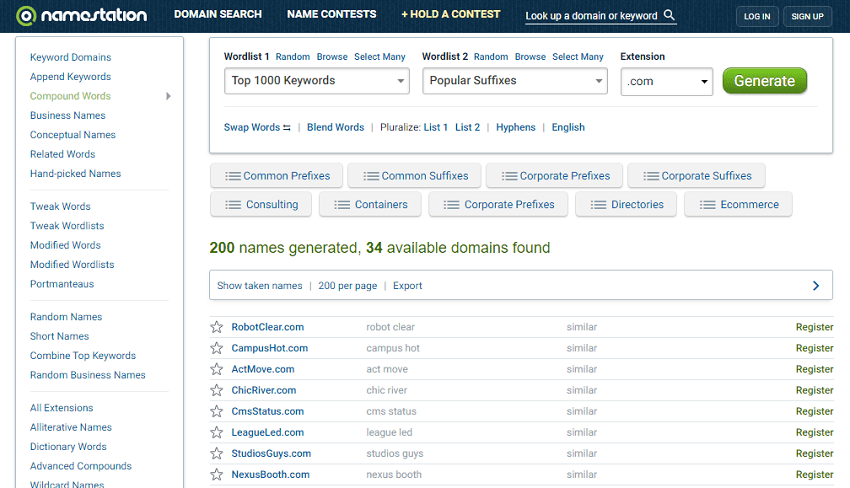Select the Consulting wordlist button
Screen dimensions: 850x488
261,204
